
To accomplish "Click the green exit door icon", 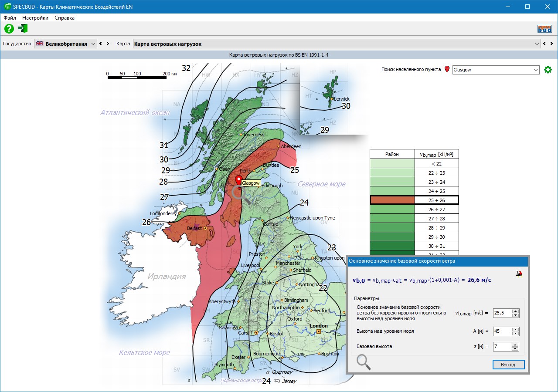I will coord(23,29).
